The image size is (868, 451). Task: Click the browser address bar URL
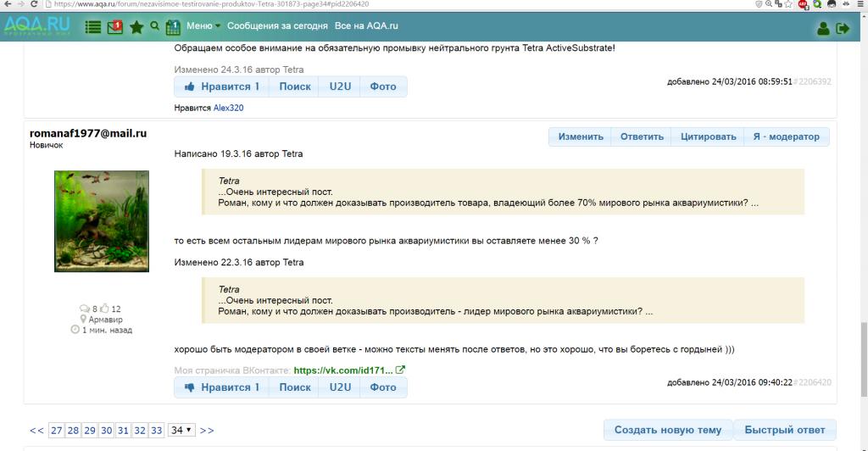click(x=211, y=4)
